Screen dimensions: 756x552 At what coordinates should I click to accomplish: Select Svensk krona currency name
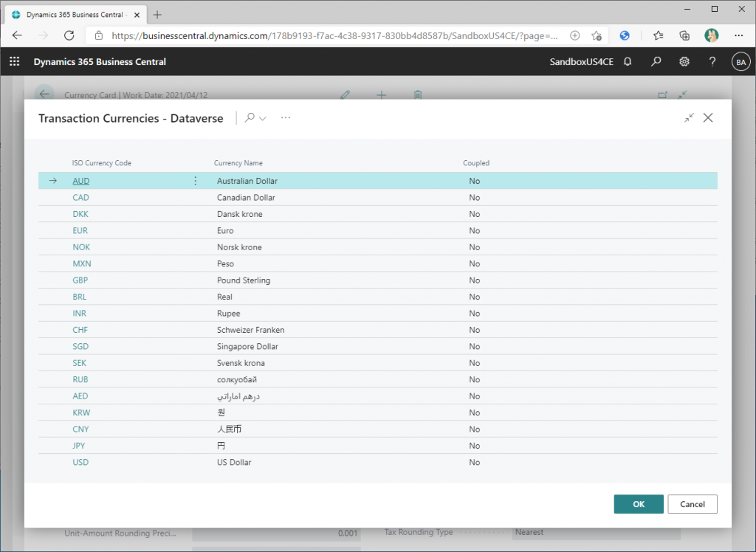click(x=241, y=363)
